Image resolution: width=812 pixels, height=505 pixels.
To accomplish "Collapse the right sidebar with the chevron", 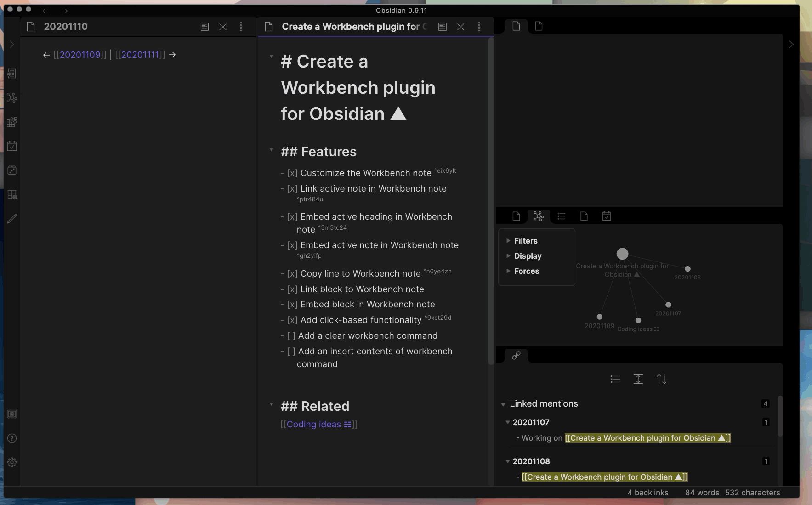I will [x=791, y=45].
